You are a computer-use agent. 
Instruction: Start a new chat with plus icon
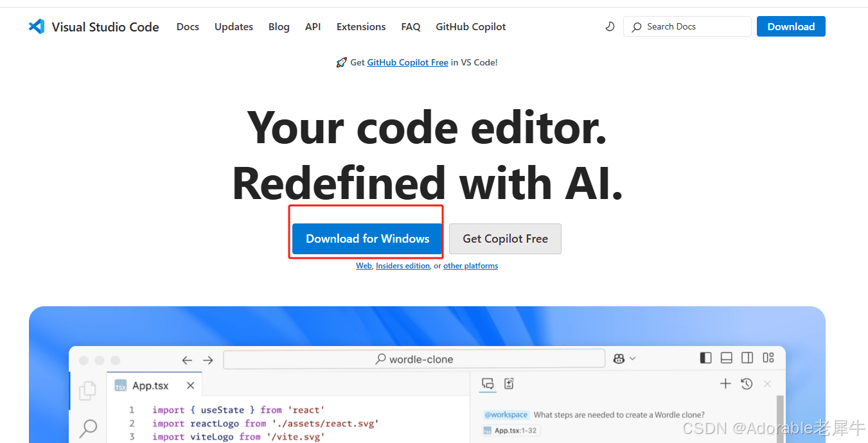click(725, 384)
